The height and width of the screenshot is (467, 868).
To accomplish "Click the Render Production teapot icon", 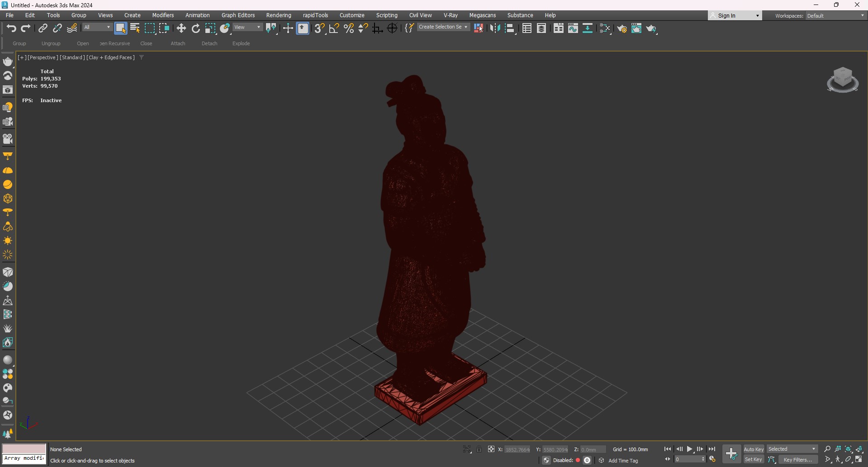I will coord(651,28).
